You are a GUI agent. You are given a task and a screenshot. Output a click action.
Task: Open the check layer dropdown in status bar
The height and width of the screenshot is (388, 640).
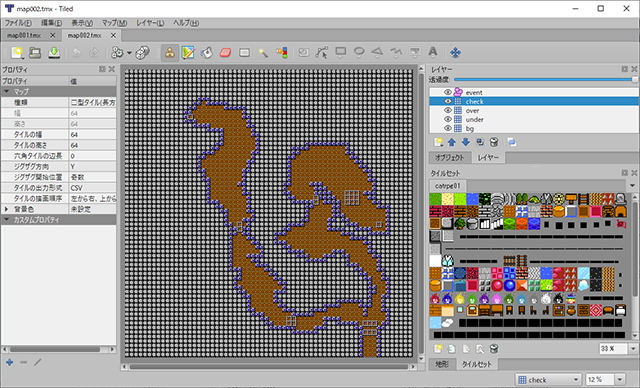tap(549, 380)
